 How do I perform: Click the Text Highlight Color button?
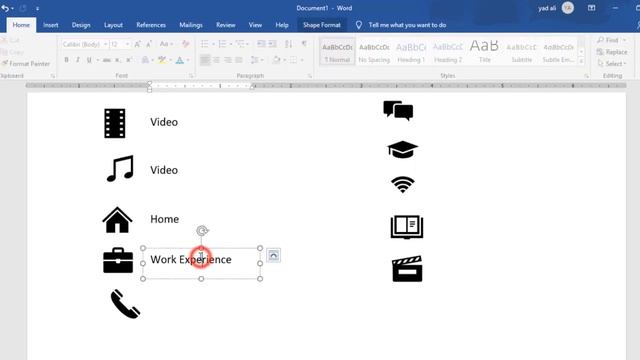pos(162,60)
